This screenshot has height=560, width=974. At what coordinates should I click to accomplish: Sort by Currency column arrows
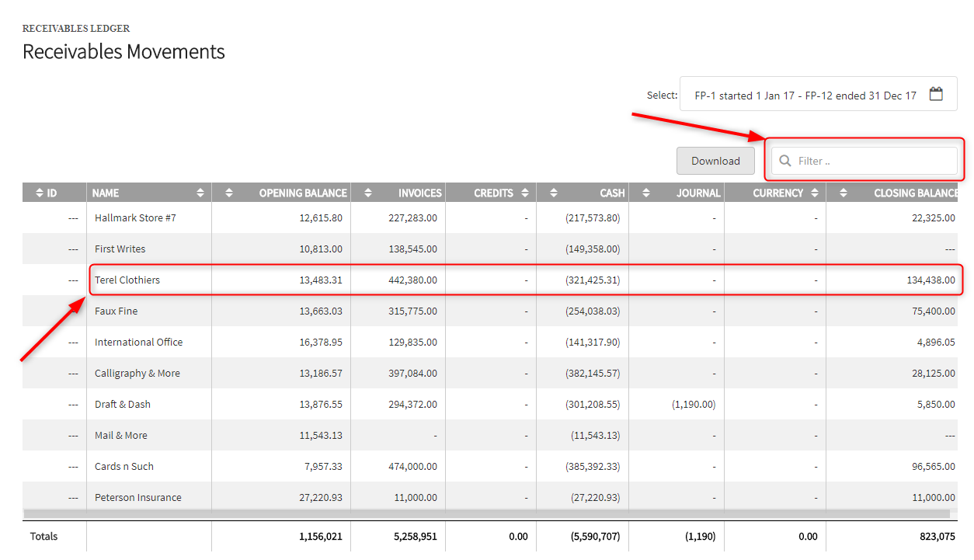pyautogui.click(x=814, y=193)
